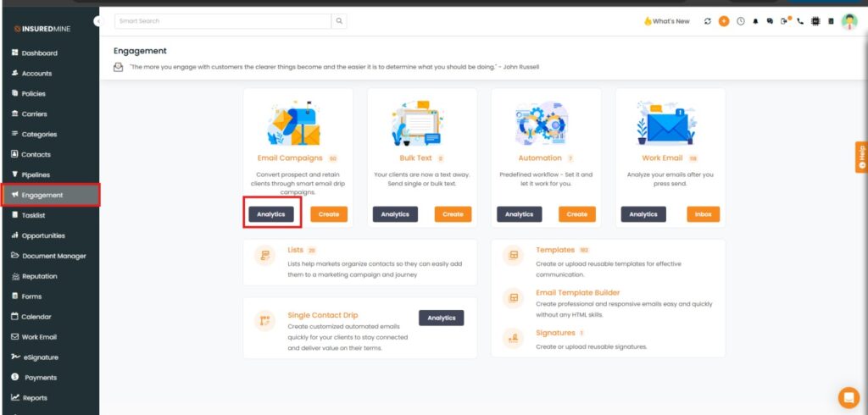Select Document Manager in the sidebar
The width and height of the screenshot is (868, 415).
click(x=53, y=256)
